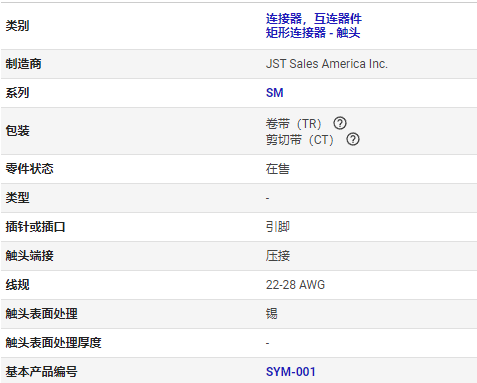Screen dimensions: 477x383
Task: Open the SYM-001 base product number link
Action: coord(290,372)
